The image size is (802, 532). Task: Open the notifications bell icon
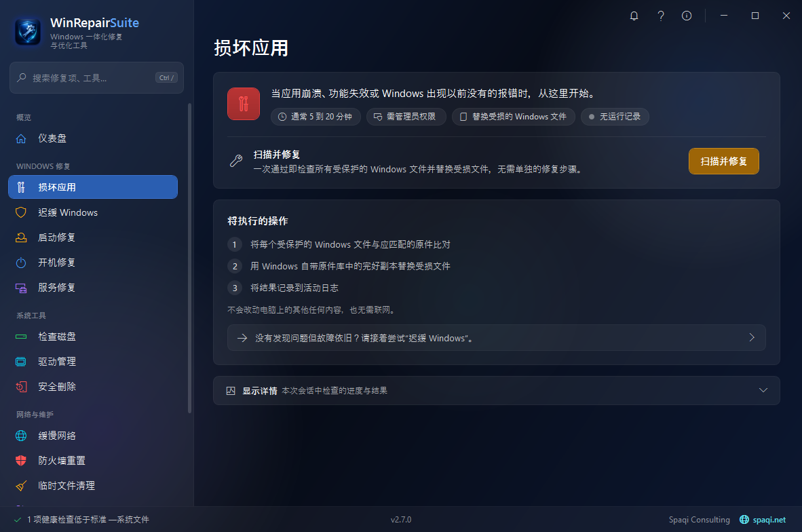634,16
